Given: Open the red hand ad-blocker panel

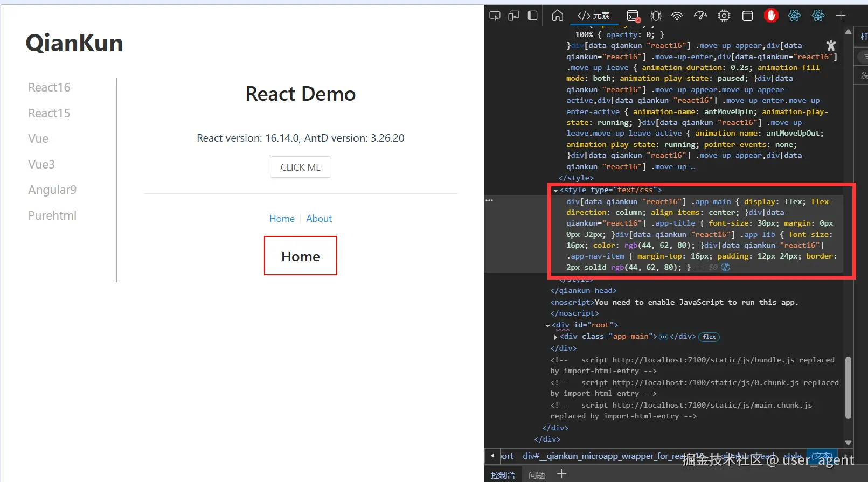Looking at the screenshot, I should (771, 16).
